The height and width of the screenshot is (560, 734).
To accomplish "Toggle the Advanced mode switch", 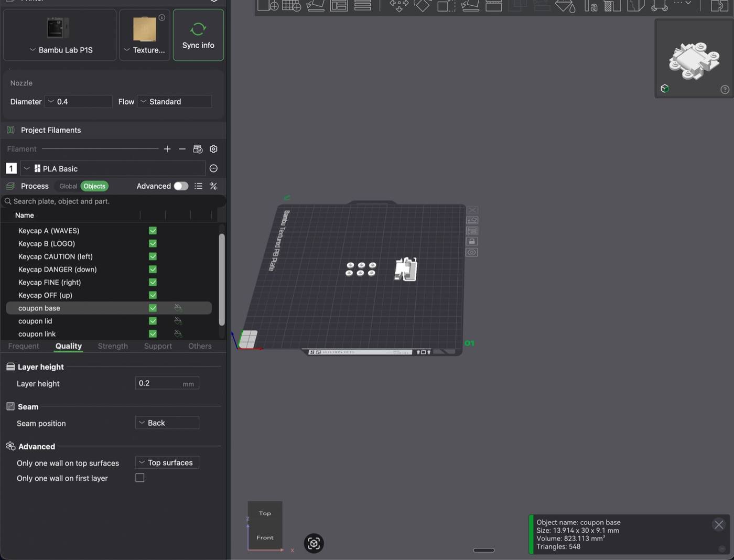I will (x=181, y=186).
